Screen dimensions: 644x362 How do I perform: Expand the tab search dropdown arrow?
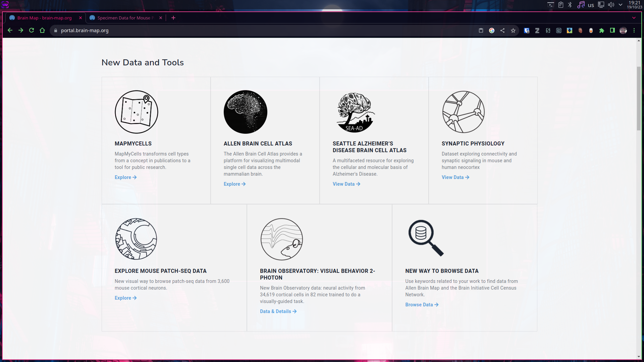[x=634, y=18]
